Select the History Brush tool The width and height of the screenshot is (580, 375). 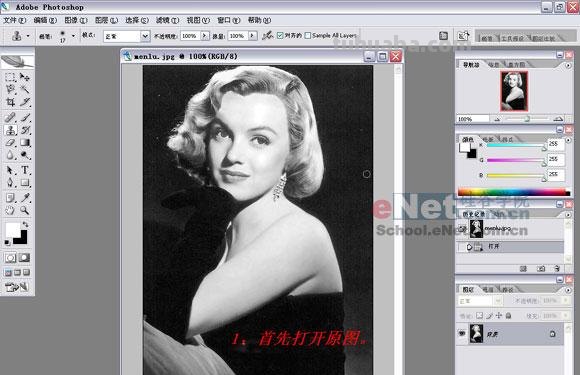[25, 130]
